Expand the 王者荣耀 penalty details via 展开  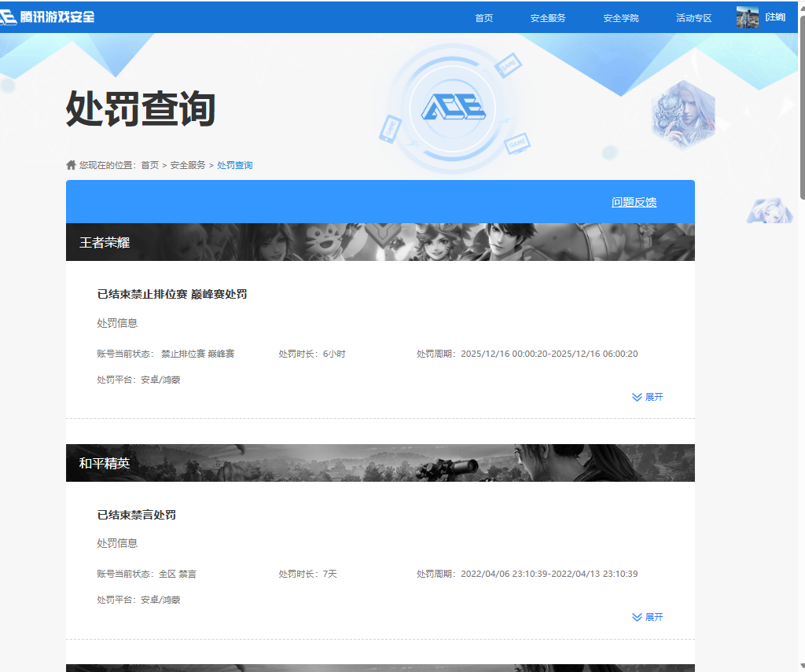(x=648, y=397)
